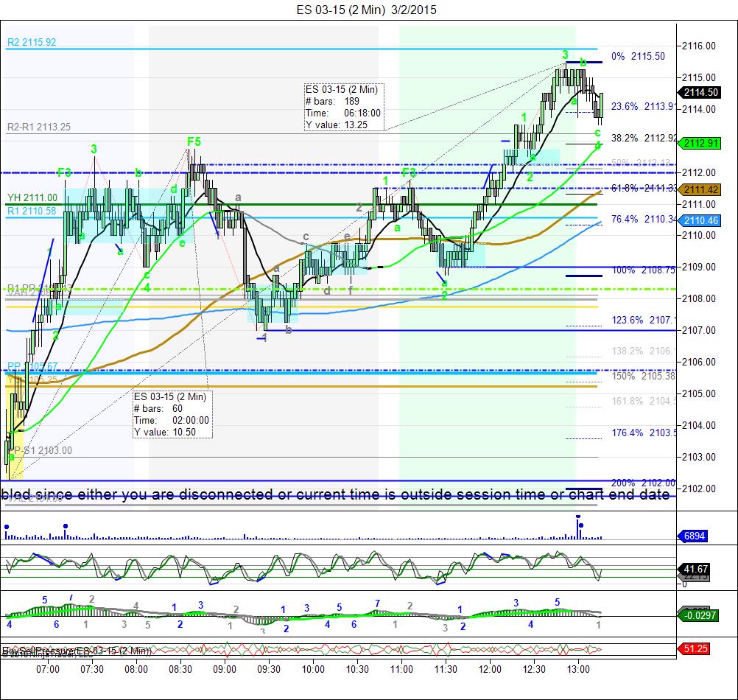Click the black 2114.50 last price marker
The width and height of the screenshot is (738, 700).
700,92
